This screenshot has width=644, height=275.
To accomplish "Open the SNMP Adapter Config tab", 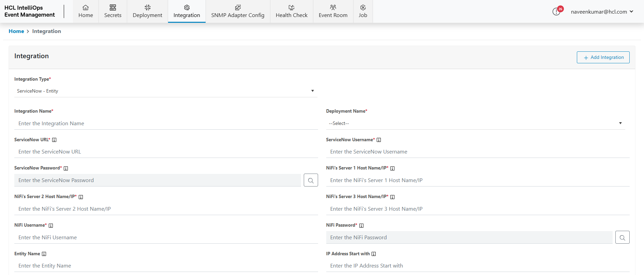I will click(x=238, y=12).
